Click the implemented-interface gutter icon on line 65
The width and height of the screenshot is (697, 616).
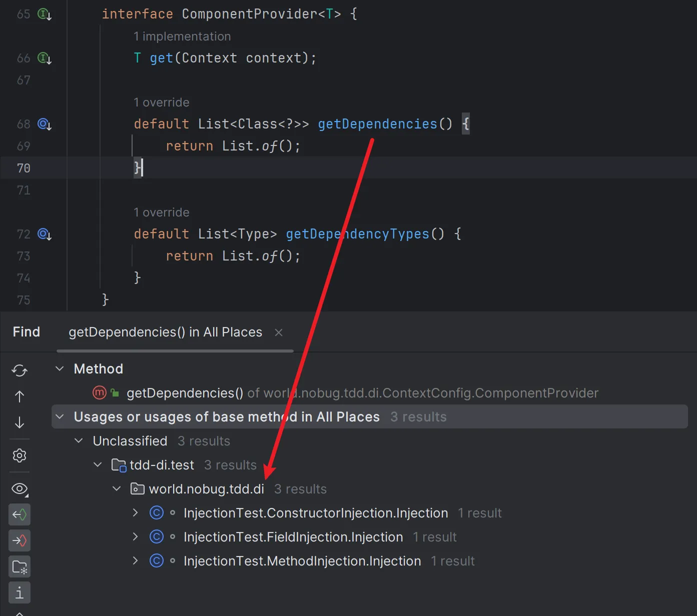pos(45,14)
